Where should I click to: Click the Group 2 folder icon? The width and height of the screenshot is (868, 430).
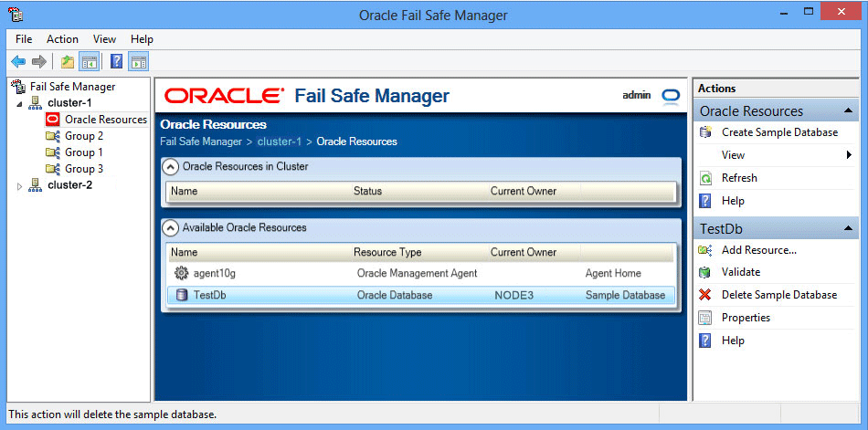pos(53,136)
